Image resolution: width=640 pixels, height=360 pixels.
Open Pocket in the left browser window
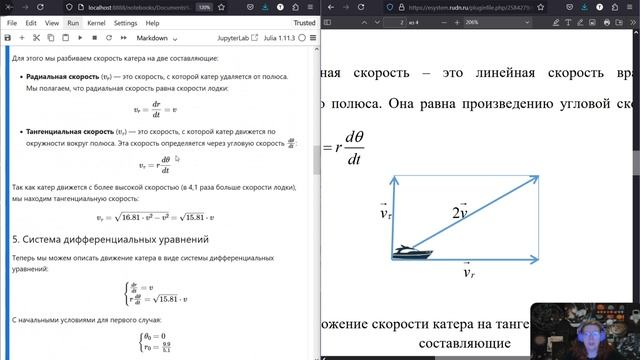click(x=250, y=7)
